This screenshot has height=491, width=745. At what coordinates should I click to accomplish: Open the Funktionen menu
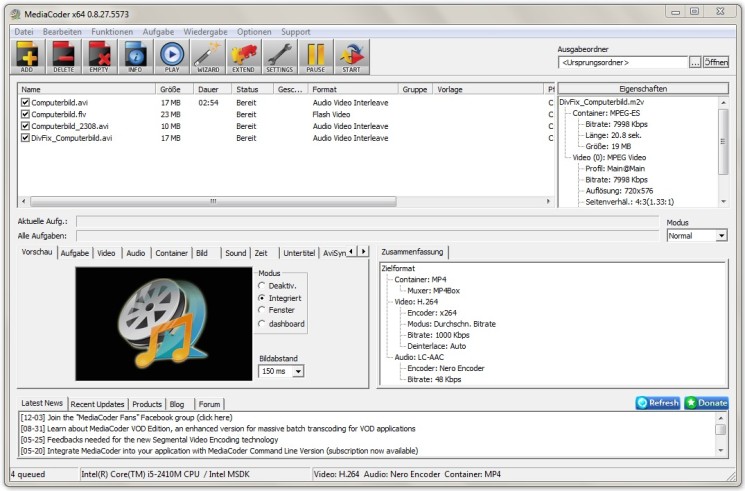[112, 32]
